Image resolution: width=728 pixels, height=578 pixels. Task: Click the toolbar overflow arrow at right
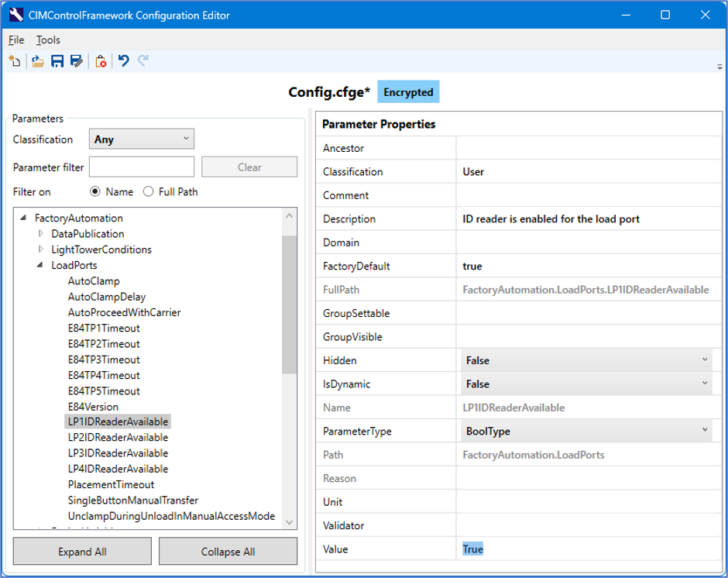tap(719, 67)
